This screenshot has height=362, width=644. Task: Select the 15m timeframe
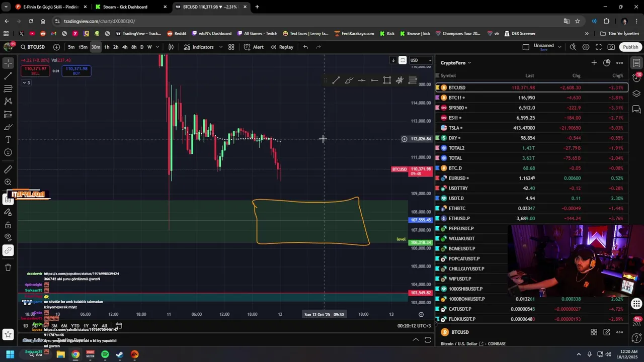pos(83,47)
